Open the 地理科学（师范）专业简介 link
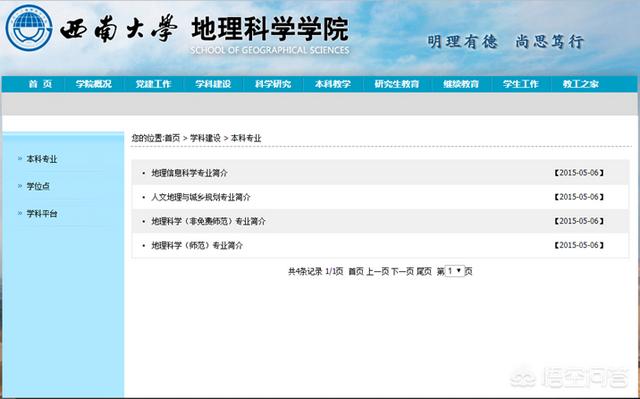 click(197, 246)
